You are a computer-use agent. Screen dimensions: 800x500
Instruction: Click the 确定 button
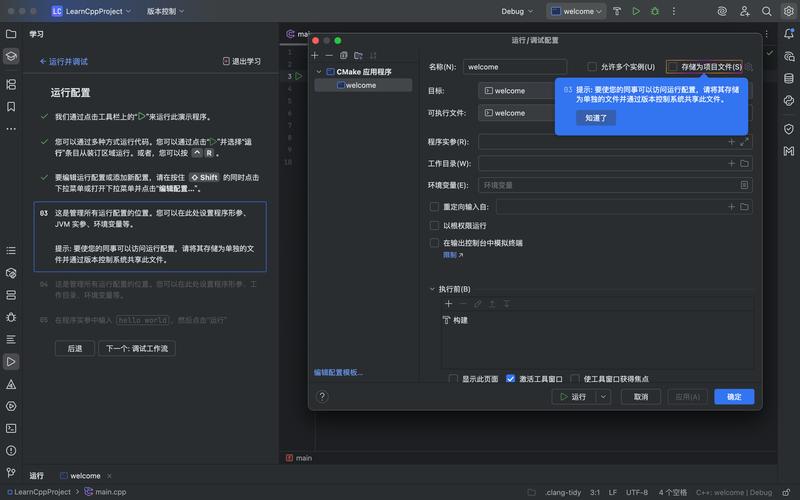(734, 396)
